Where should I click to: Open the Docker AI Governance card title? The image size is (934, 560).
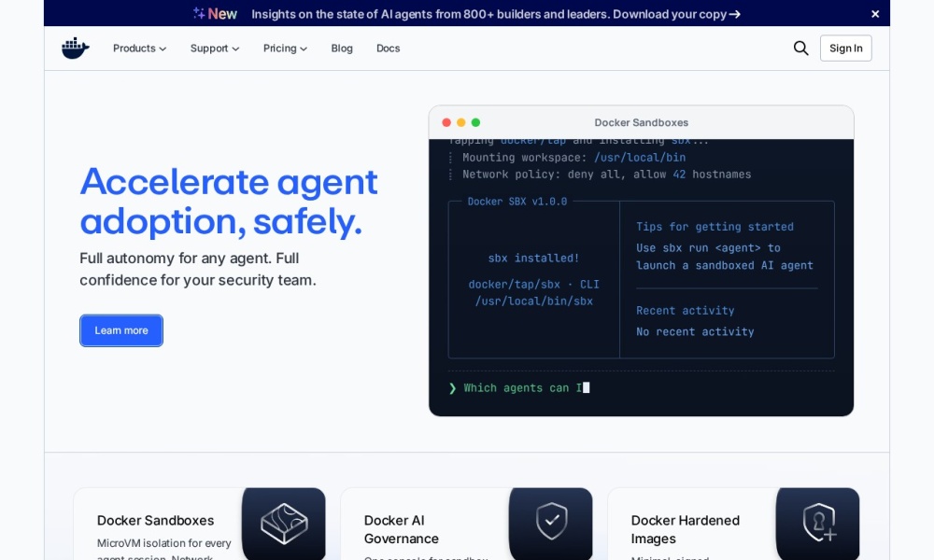point(401,529)
